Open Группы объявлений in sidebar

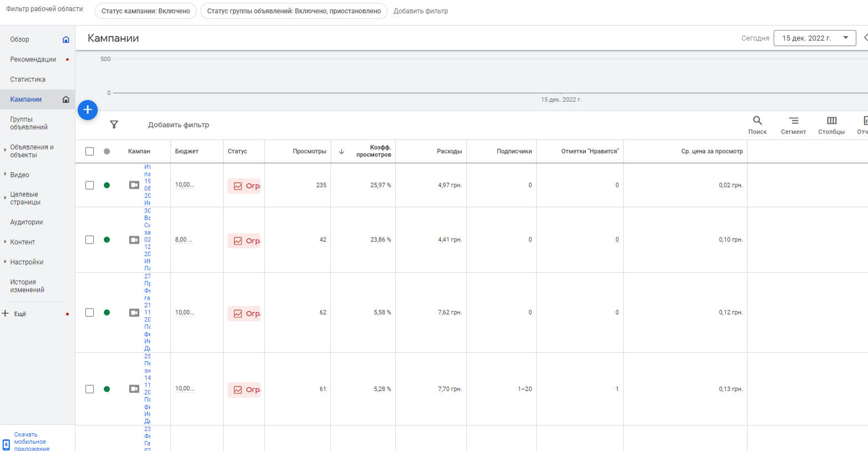pyautogui.click(x=29, y=123)
